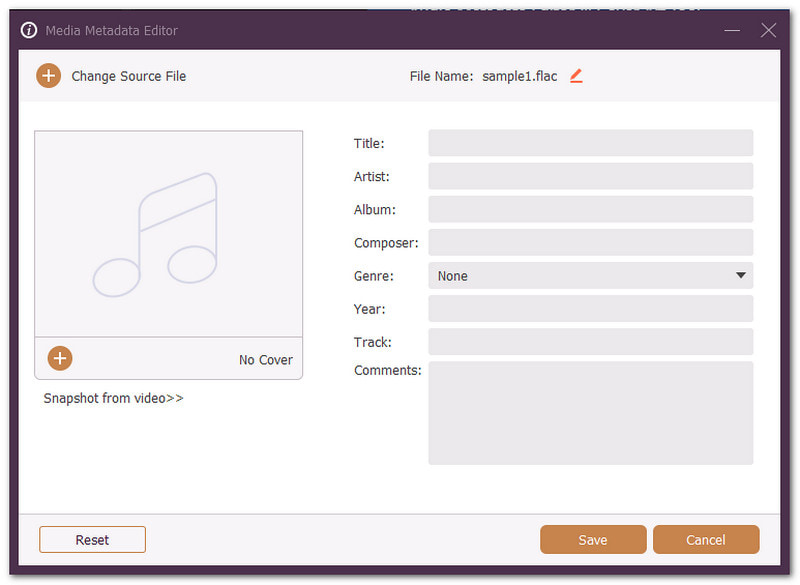Click the Composer: label

point(386,243)
